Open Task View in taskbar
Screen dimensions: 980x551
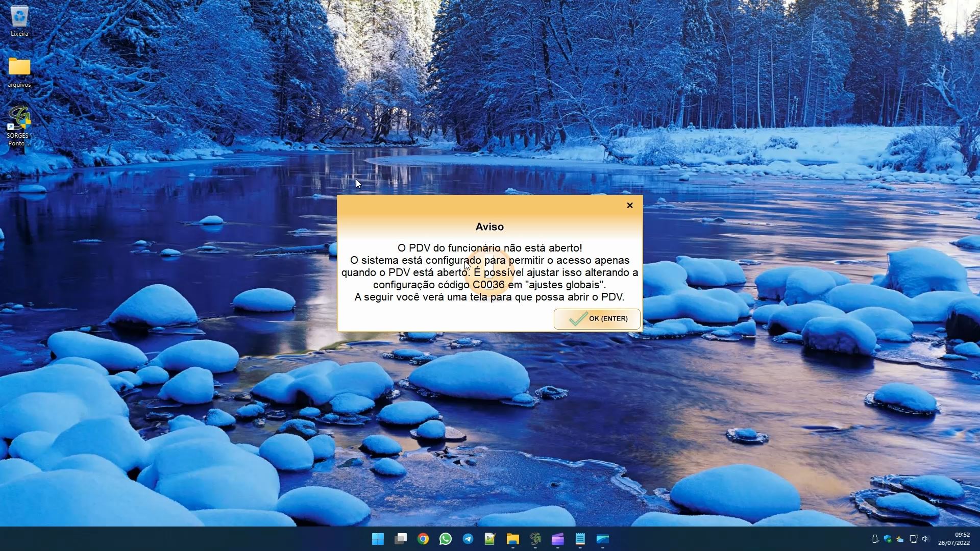(401, 539)
